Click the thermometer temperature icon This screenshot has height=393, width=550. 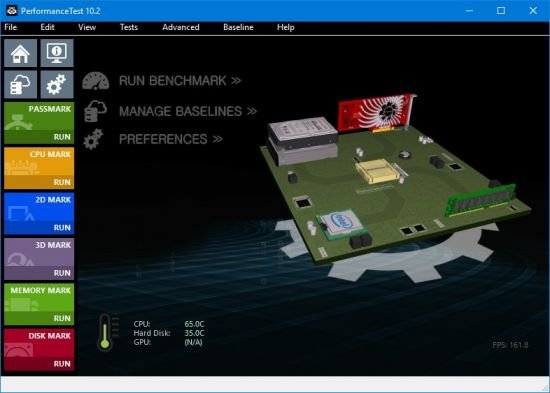tap(105, 332)
